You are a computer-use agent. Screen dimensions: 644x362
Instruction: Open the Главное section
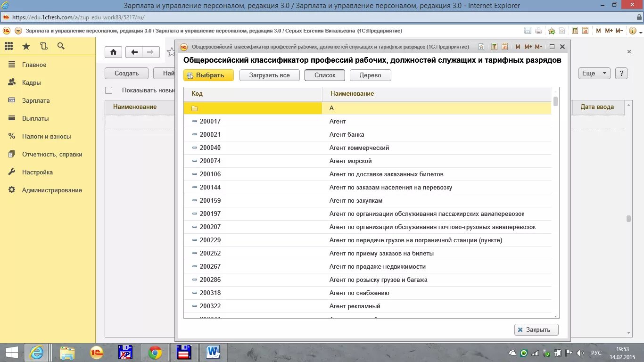[34, 65]
